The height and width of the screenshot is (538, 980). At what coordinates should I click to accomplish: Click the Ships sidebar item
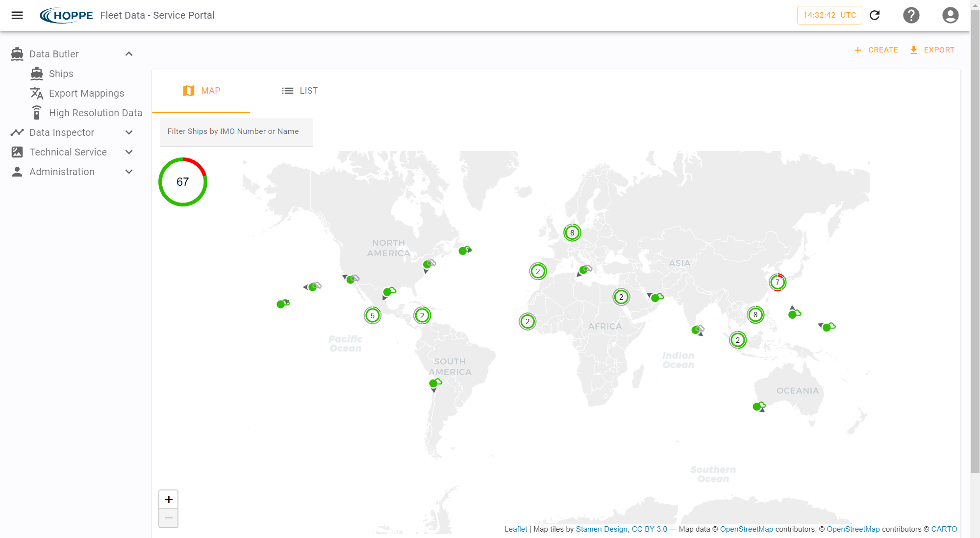[61, 74]
